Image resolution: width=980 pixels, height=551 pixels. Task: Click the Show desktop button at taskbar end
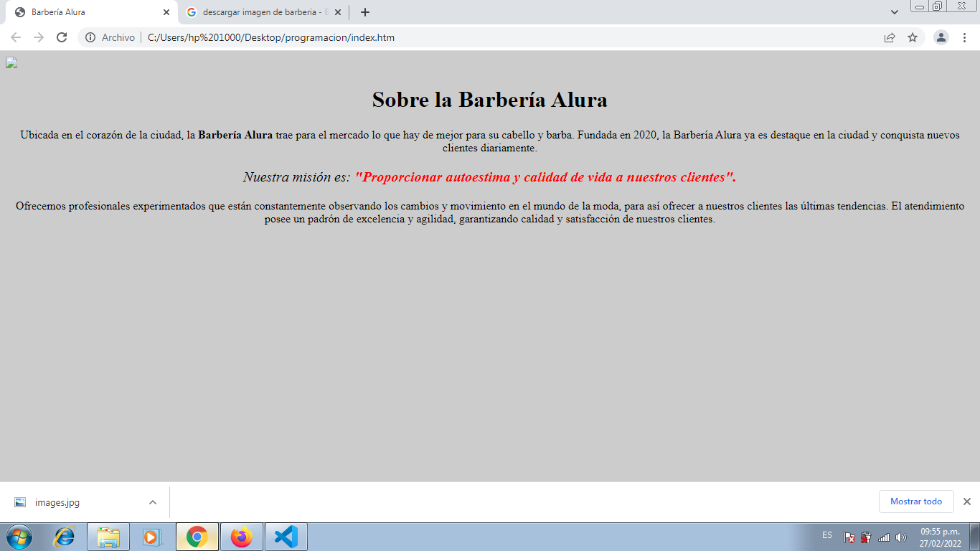[x=974, y=537]
